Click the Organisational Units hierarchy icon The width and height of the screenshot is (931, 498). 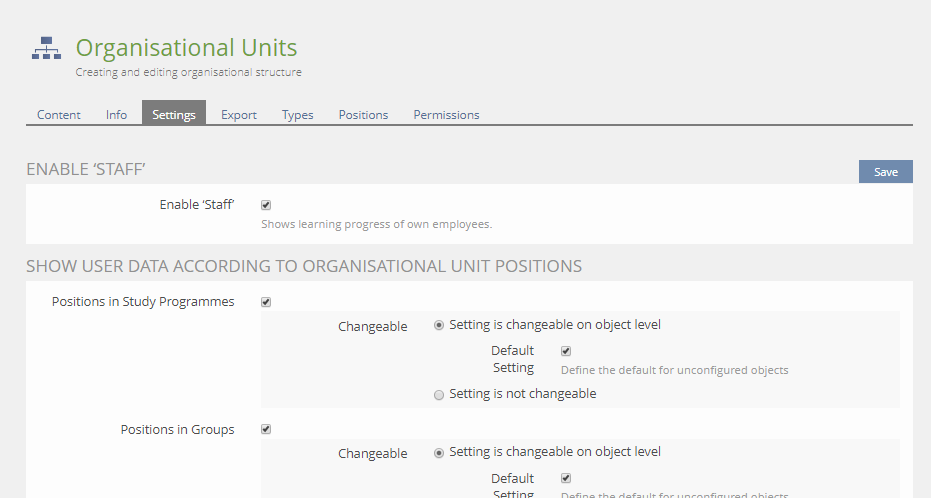coord(46,48)
